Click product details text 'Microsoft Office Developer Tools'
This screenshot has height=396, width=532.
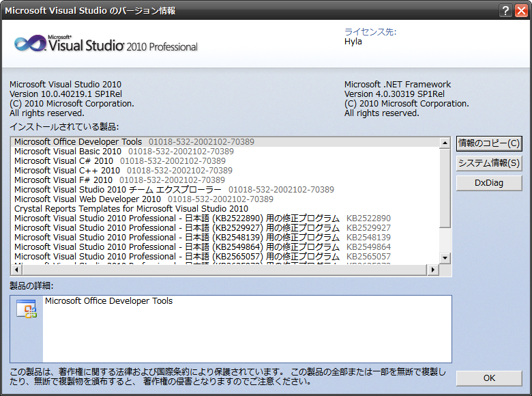pyautogui.click(x=108, y=301)
